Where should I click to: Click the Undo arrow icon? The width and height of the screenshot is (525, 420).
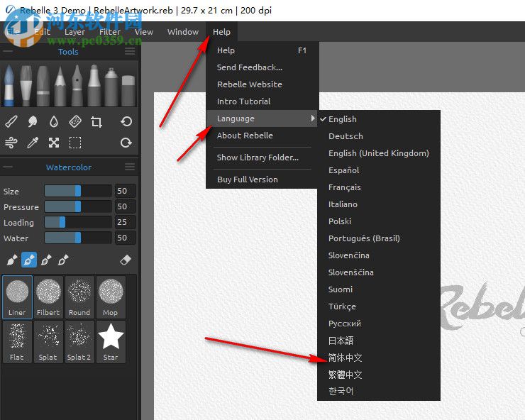click(126, 121)
